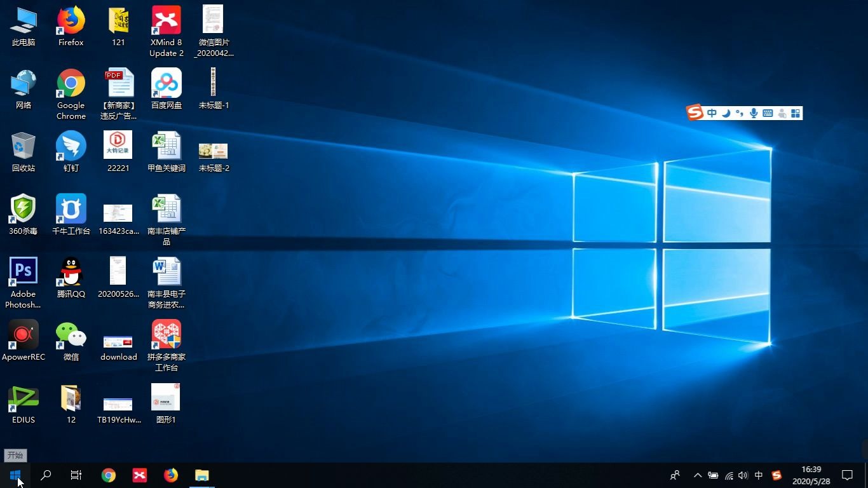Viewport: 868px width, 488px height.
Task: Select the folder named 121
Action: click(x=118, y=27)
